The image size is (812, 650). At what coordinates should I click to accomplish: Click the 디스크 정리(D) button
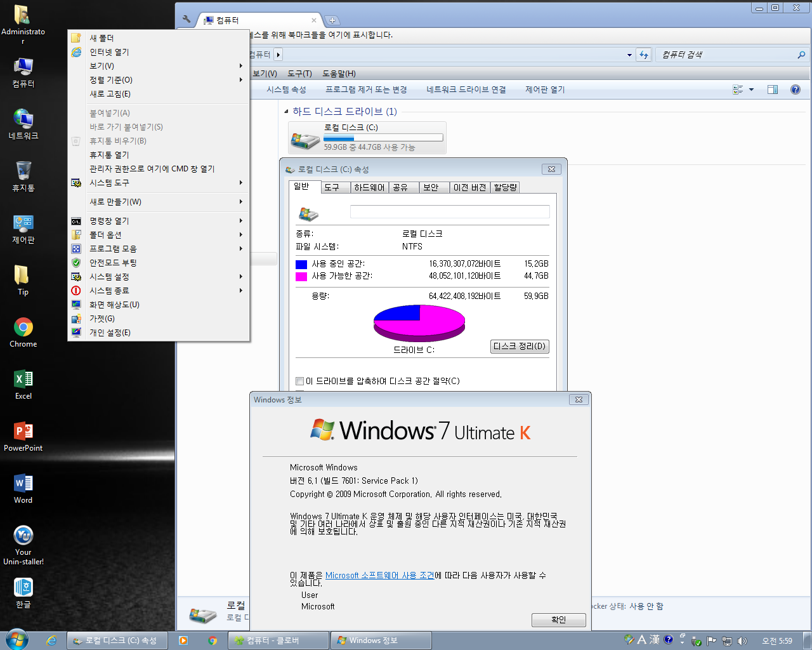(x=520, y=347)
